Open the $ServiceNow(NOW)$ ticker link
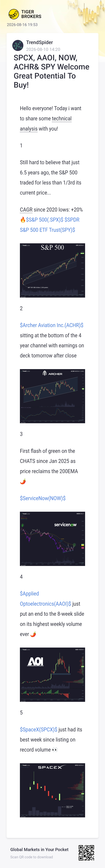 click(x=43, y=498)
